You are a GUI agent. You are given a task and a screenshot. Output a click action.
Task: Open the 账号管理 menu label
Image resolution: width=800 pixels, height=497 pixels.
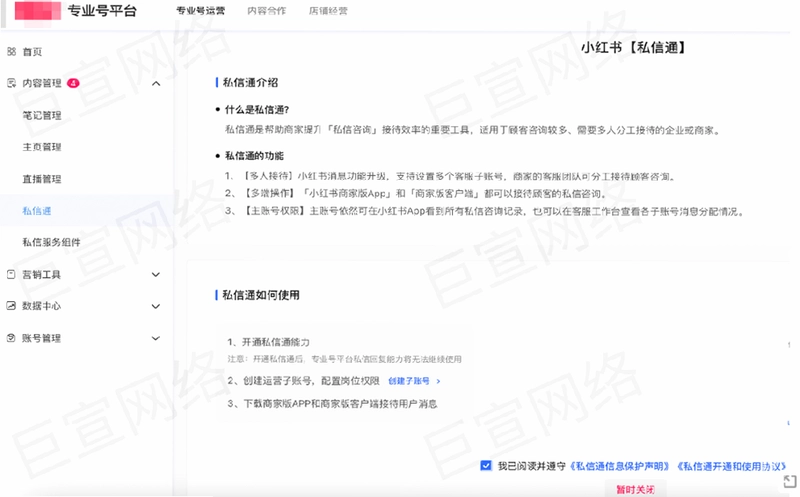click(41, 338)
